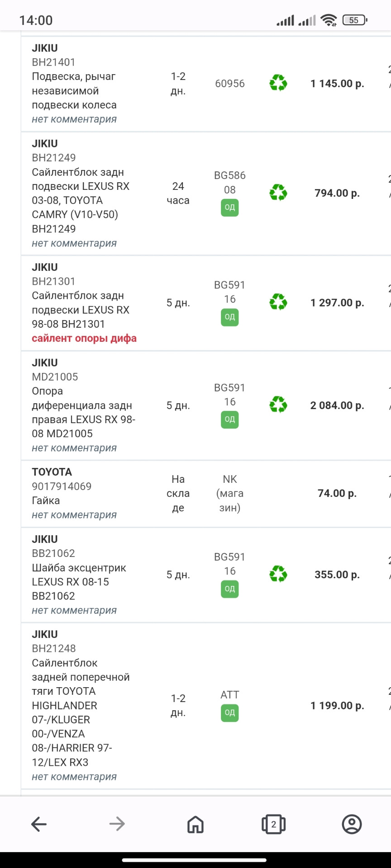Open red comment сайлент опоры дифа
Viewport: 391px width, 868px height.
(84, 338)
